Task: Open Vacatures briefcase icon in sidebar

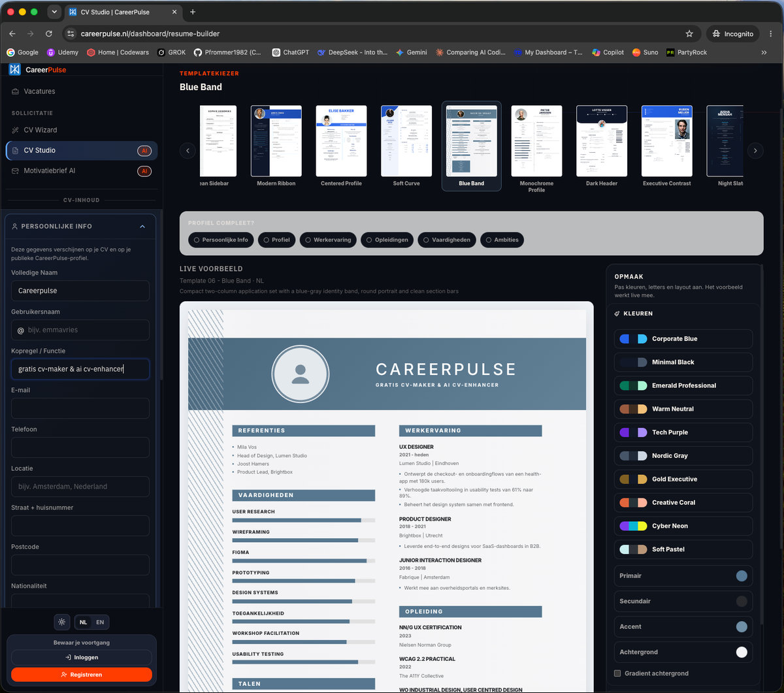Action: coord(15,91)
